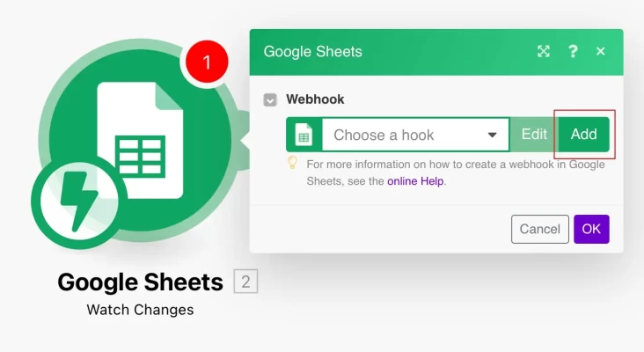
Task: Click the lightbulb hint icon
Action: point(292,163)
